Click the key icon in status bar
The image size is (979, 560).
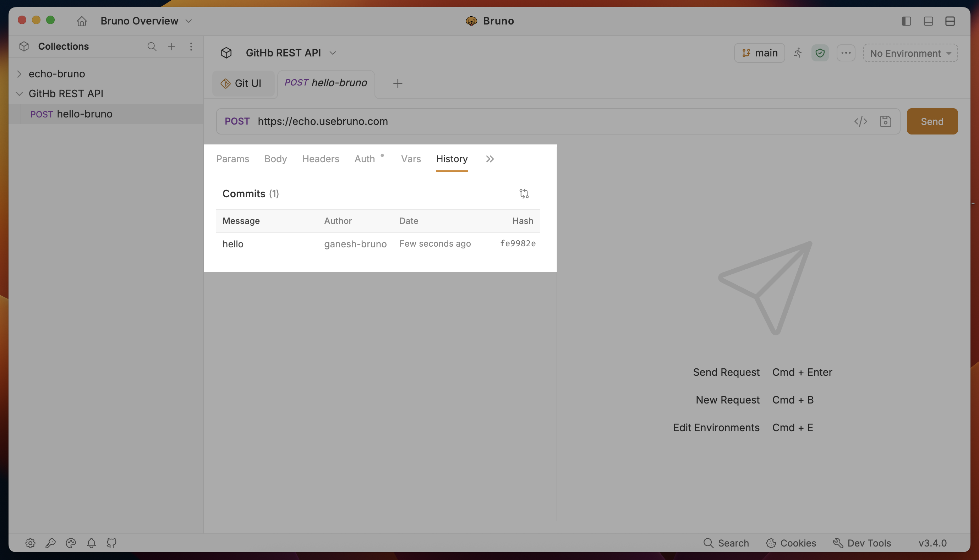click(50, 543)
